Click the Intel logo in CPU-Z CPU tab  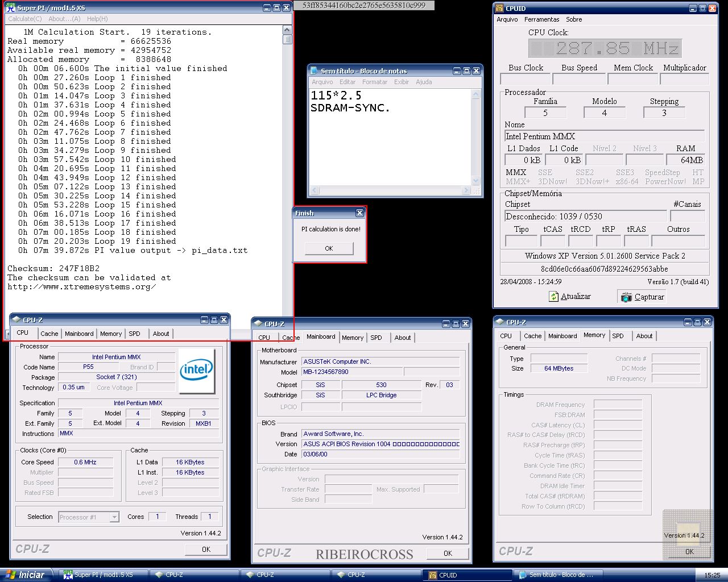point(196,371)
